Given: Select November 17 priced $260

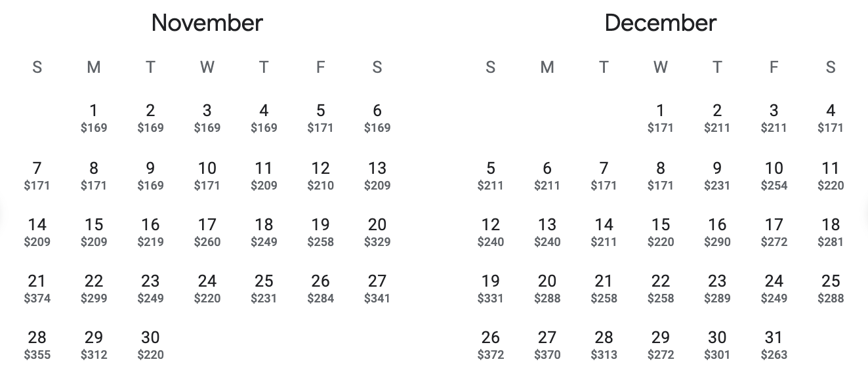Looking at the screenshot, I should click(x=207, y=232).
